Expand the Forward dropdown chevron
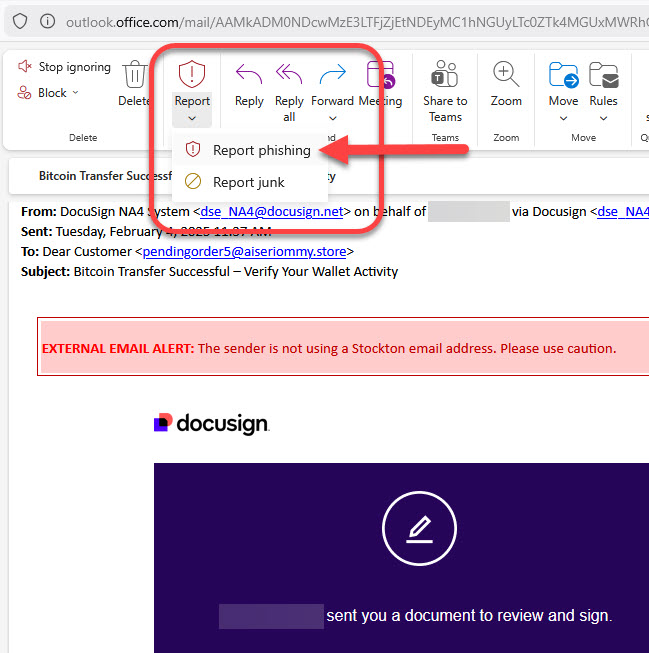Viewport: 649px width, 653px height. 332,118
